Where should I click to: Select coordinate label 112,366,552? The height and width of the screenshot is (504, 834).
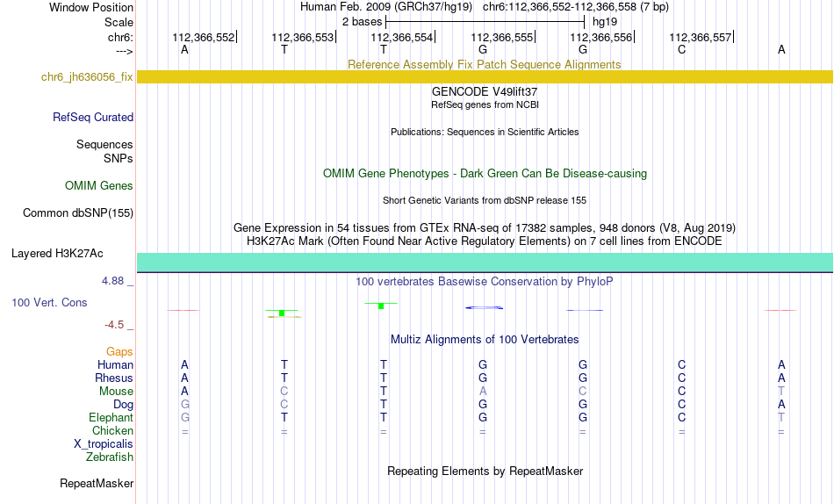(203, 37)
